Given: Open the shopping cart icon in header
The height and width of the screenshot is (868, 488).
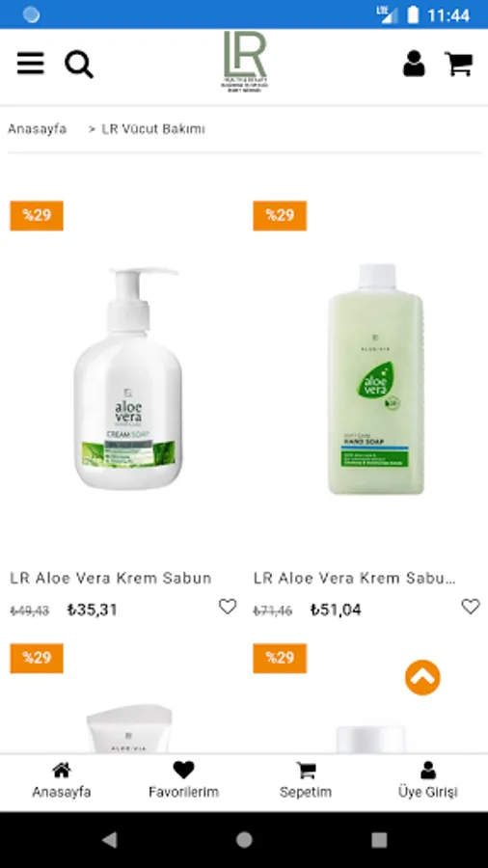Looking at the screenshot, I should pyautogui.click(x=459, y=64).
